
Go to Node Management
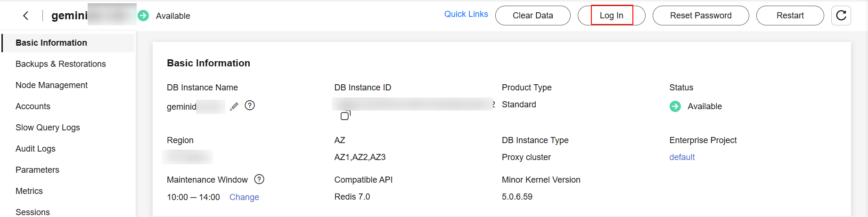[52, 85]
